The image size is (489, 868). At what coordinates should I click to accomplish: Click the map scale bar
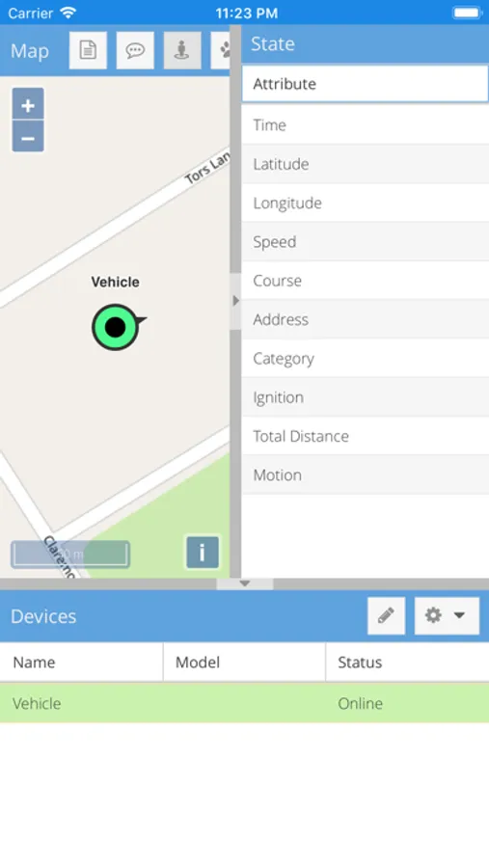(x=70, y=555)
